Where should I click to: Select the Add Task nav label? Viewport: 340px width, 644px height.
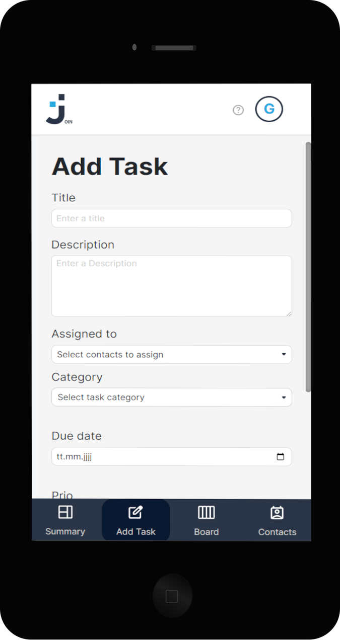136,531
